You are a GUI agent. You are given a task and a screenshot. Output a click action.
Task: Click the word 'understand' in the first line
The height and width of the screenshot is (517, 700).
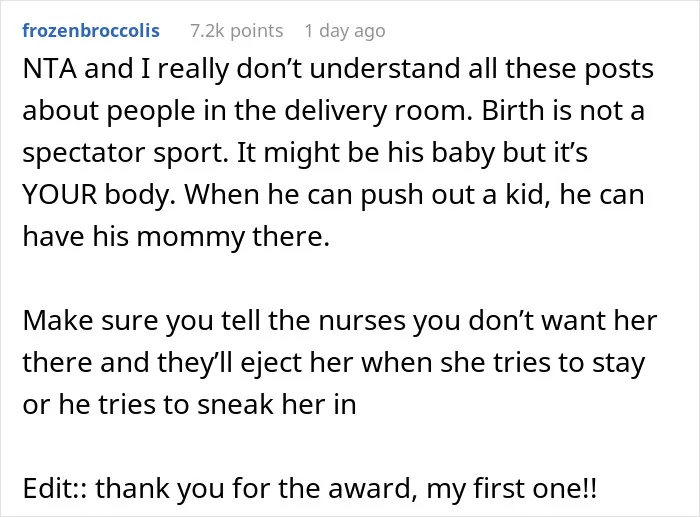pos(385,69)
